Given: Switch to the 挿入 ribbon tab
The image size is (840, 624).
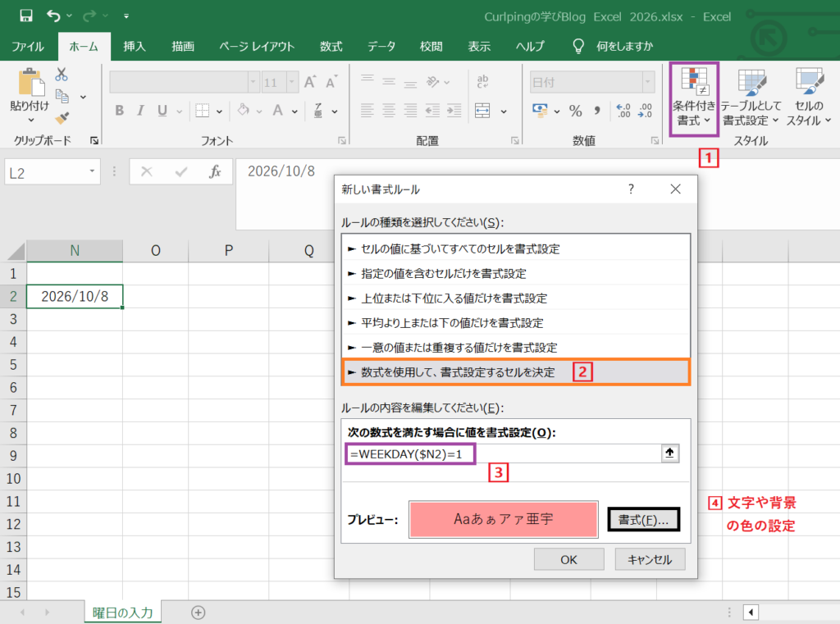Looking at the screenshot, I should tap(134, 46).
